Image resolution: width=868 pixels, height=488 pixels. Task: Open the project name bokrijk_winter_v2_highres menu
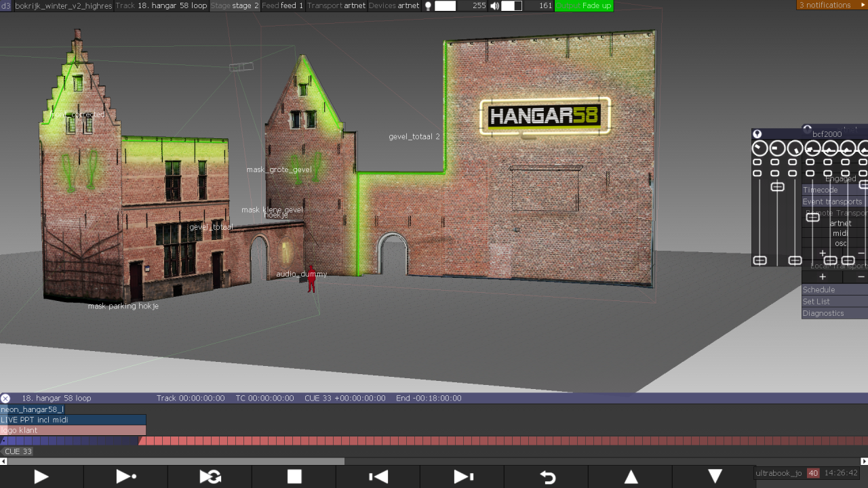tap(63, 5)
